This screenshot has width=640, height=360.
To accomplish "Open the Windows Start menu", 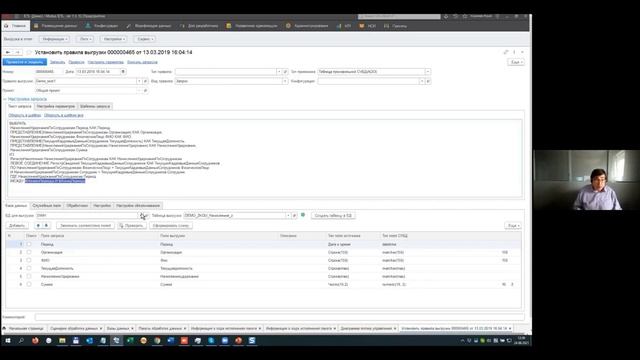I will pos(8,340).
